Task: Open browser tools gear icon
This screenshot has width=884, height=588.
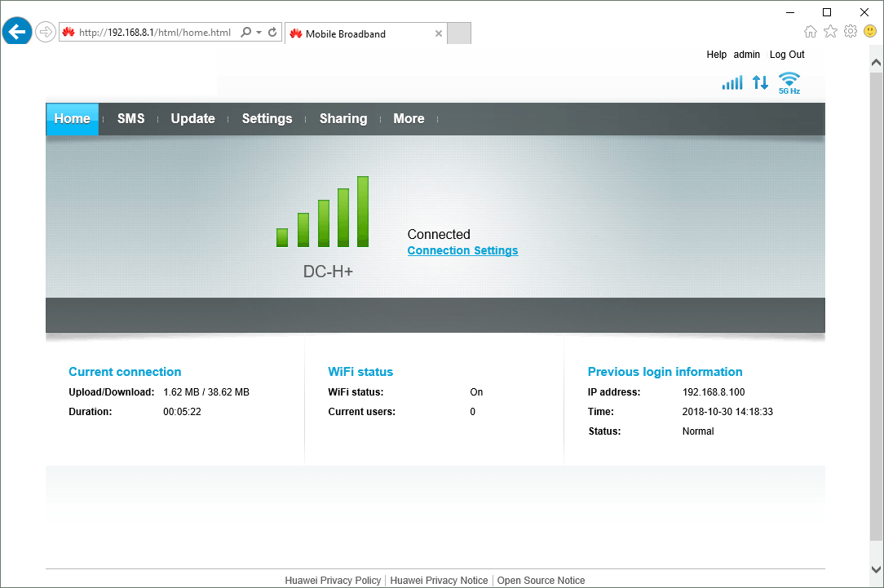Action: [x=851, y=31]
